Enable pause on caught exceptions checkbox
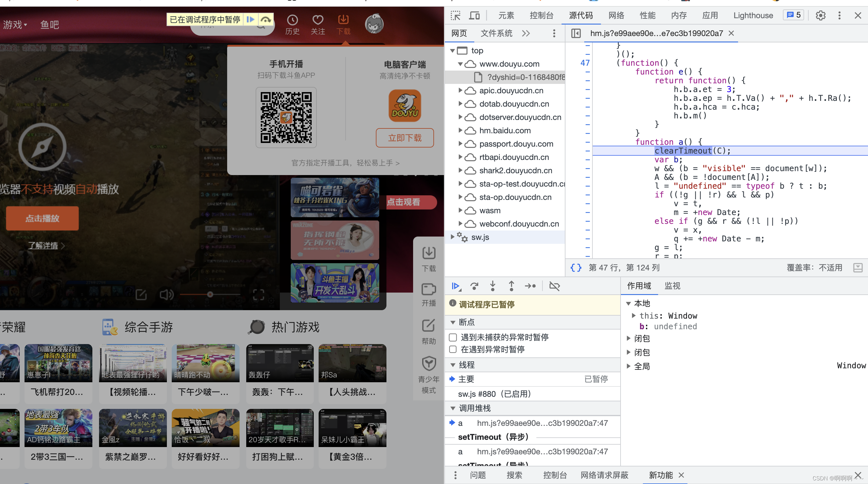This screenshot has width=868, height=484. (453, 350)
